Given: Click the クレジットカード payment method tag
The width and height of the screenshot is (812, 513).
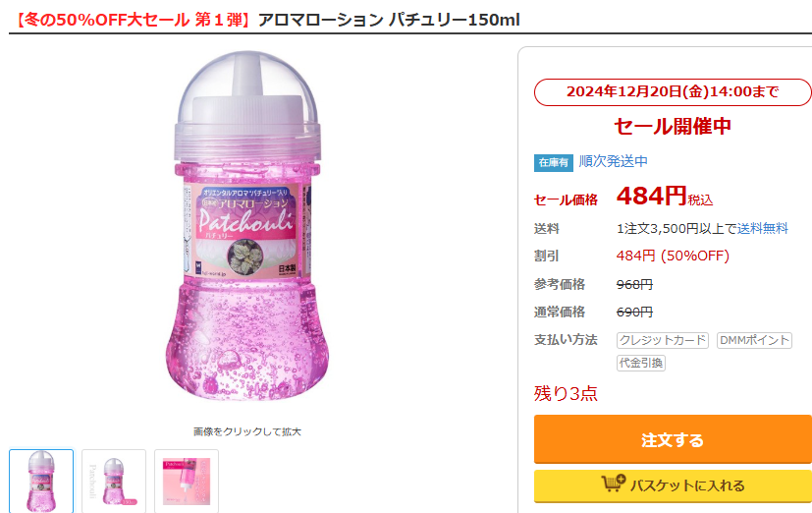Looking at the screenshot, I should point(663,340).
